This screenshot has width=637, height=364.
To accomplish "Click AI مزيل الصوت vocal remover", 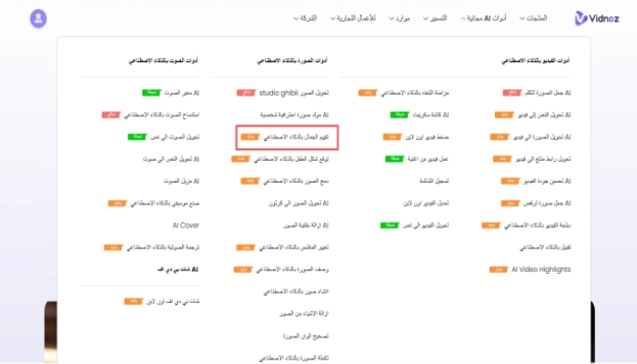I will tap(180, 180).
